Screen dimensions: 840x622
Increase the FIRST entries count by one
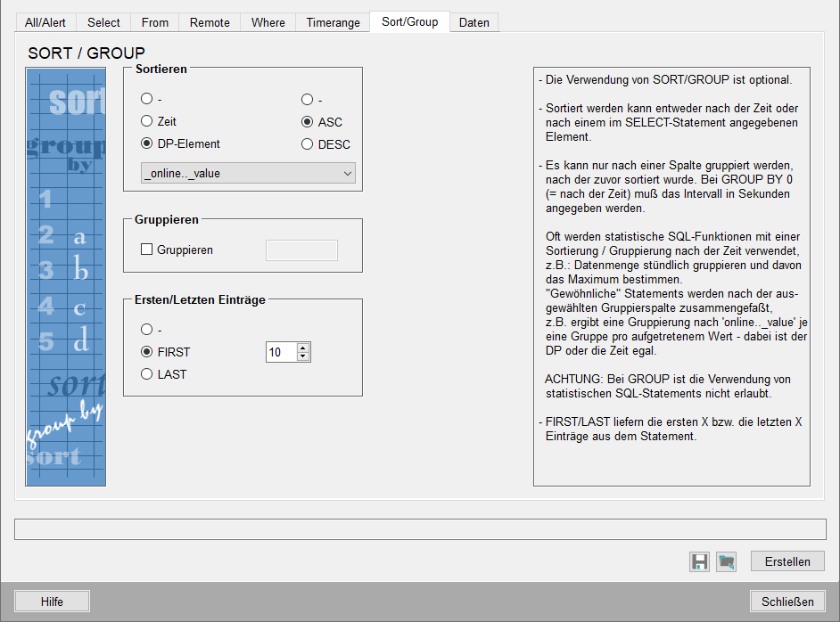[x=303, y=348]
